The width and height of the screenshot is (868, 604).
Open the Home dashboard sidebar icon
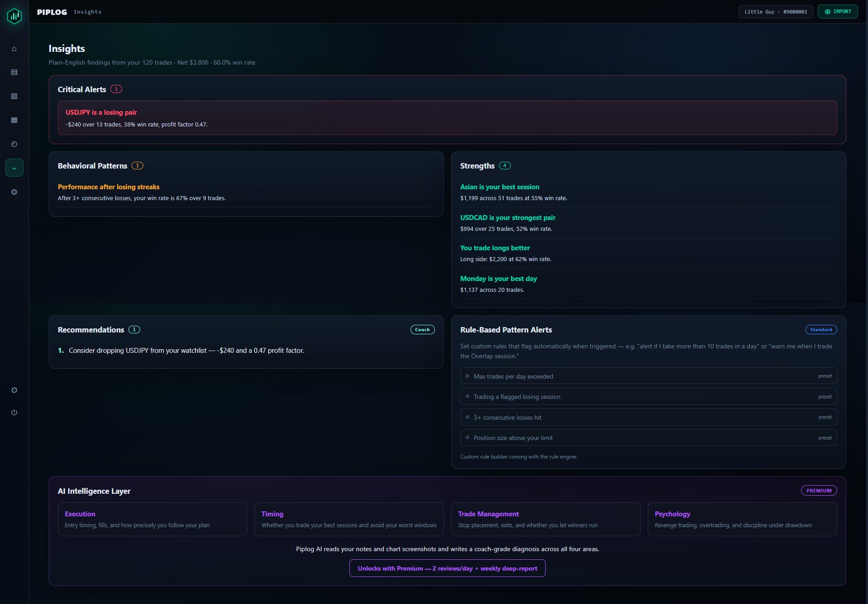coord(14,49)
